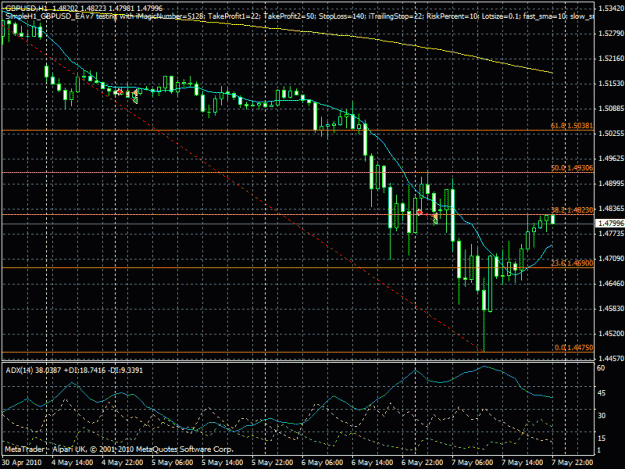Click the 7 May 22:00 time axis label
Screen dimensions: 625x469
[x=572, y=463]
